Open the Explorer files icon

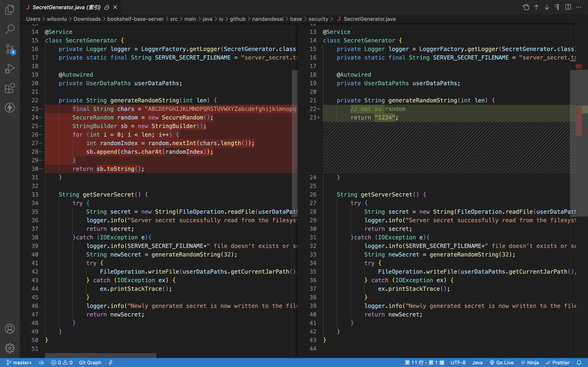pos(10,10)
